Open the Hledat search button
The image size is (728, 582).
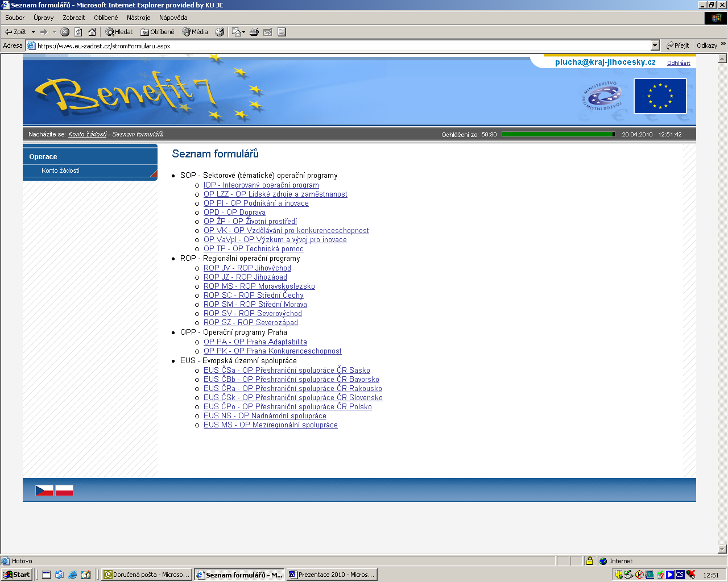click(119, 32)
